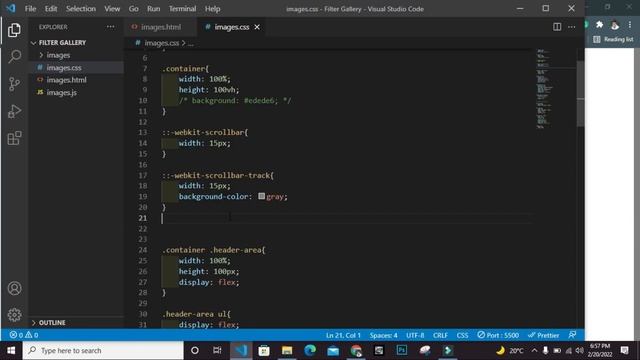Open the Edit menu
Viewport: 640px width, 360px height.
click(51, 9)
